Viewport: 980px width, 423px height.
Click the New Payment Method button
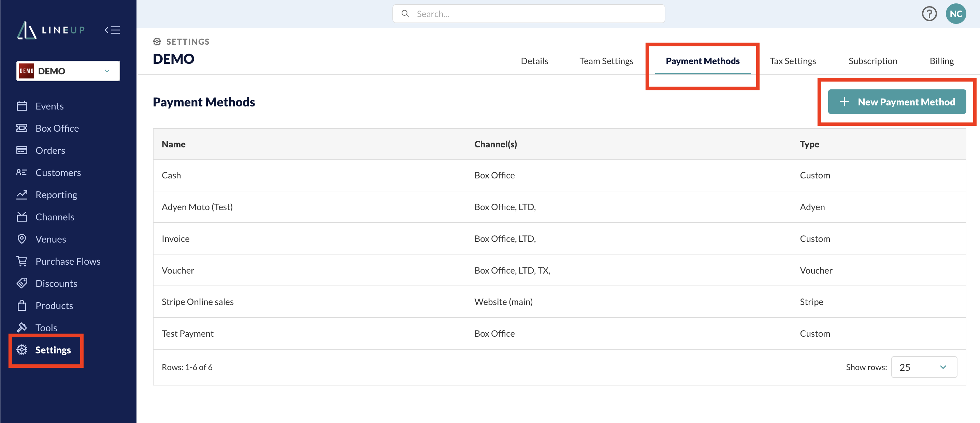pyautogui.click(x=897, y=102)
